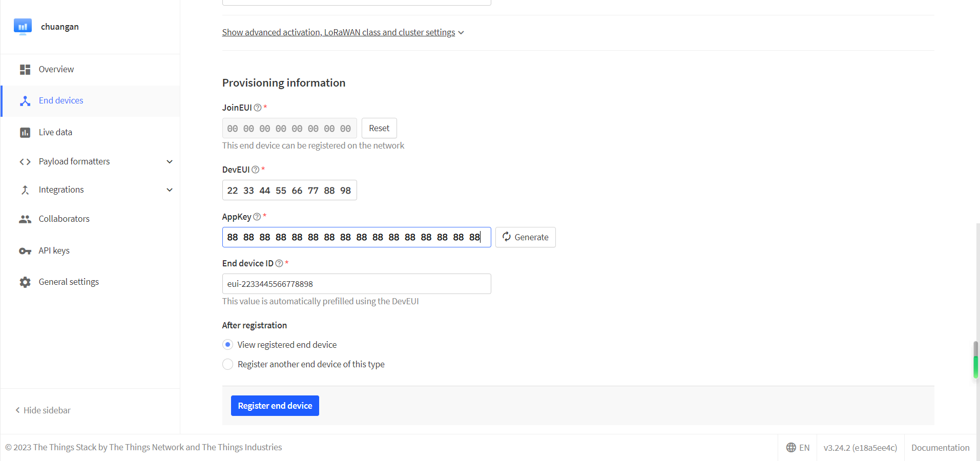The height and width of the screenshot is (461, 980).
Task: Open End devices in sidebar
Action: (x=61, y=101)
